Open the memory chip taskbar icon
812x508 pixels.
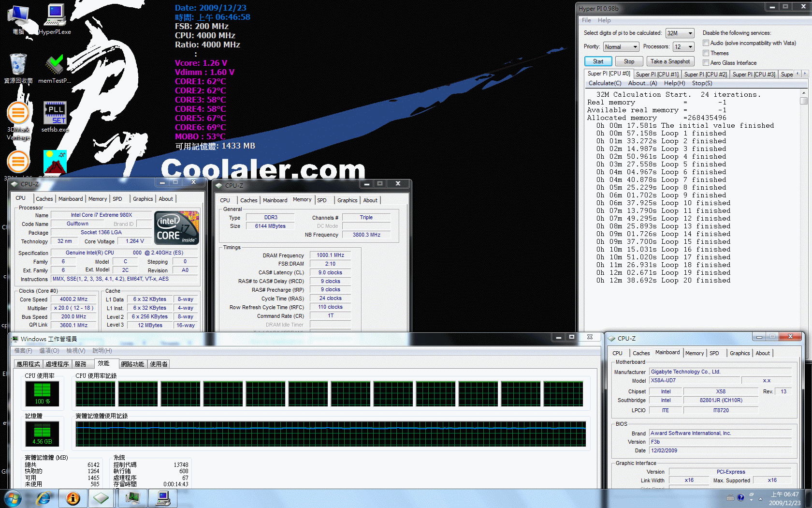click(x=101, y=498)
